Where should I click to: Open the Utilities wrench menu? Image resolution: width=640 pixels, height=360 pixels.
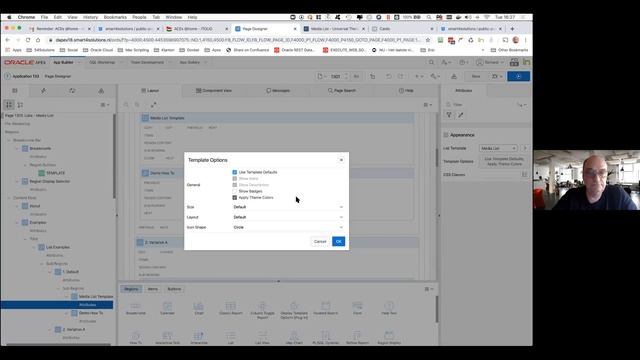[x=435, y=76]
